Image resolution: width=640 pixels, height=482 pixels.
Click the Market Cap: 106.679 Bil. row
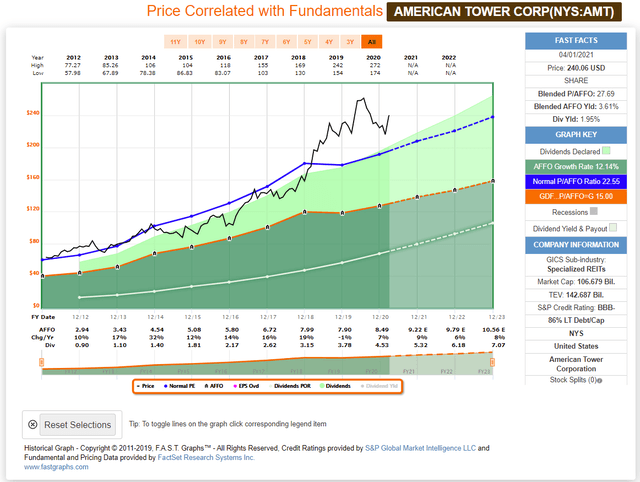(x=576, y=282)
